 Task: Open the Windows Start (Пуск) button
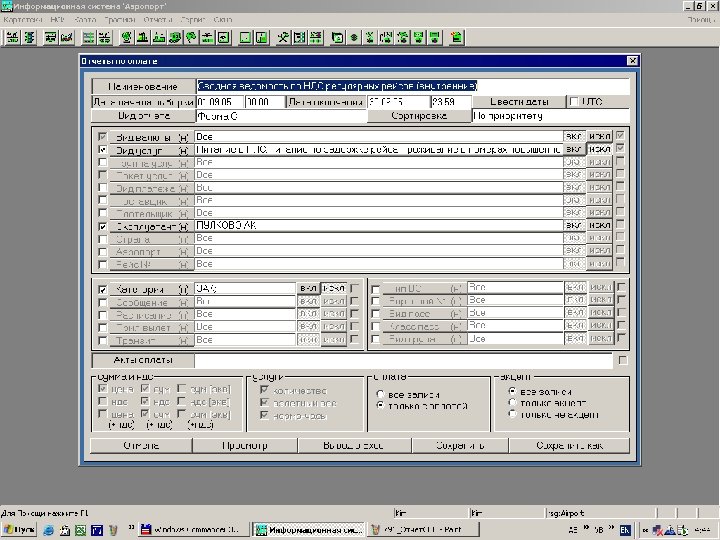(x=20, y=529)
